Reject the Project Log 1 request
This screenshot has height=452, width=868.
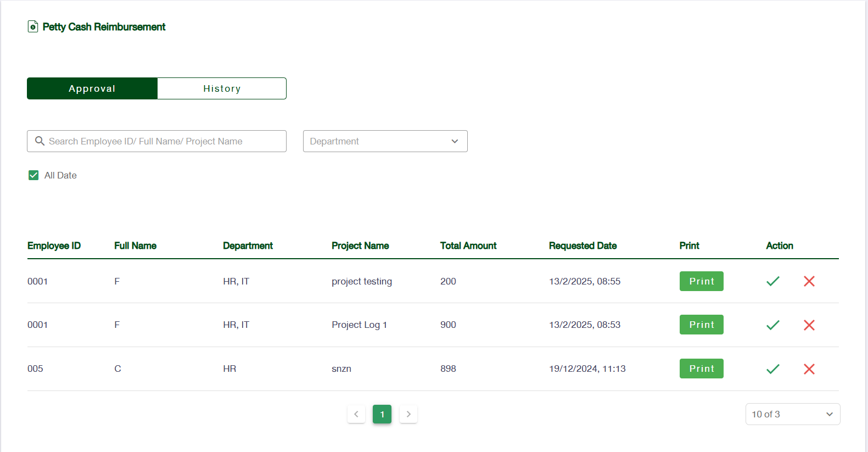(809, 325)
